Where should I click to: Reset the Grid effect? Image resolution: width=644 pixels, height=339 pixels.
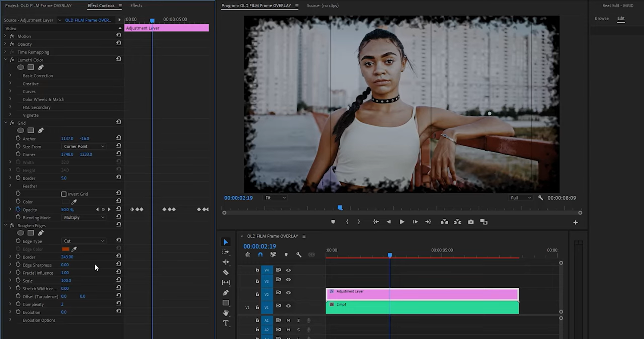(118, 122)
